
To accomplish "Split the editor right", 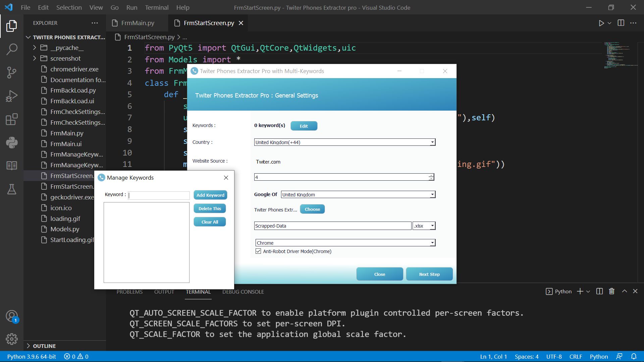I will coord(621,23).
